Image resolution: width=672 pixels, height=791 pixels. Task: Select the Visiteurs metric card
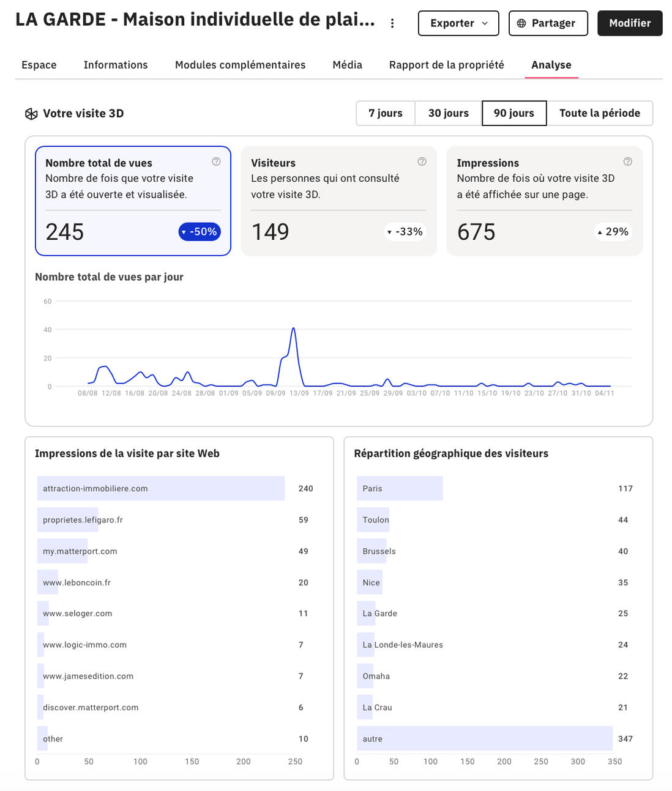pos(338,201)
